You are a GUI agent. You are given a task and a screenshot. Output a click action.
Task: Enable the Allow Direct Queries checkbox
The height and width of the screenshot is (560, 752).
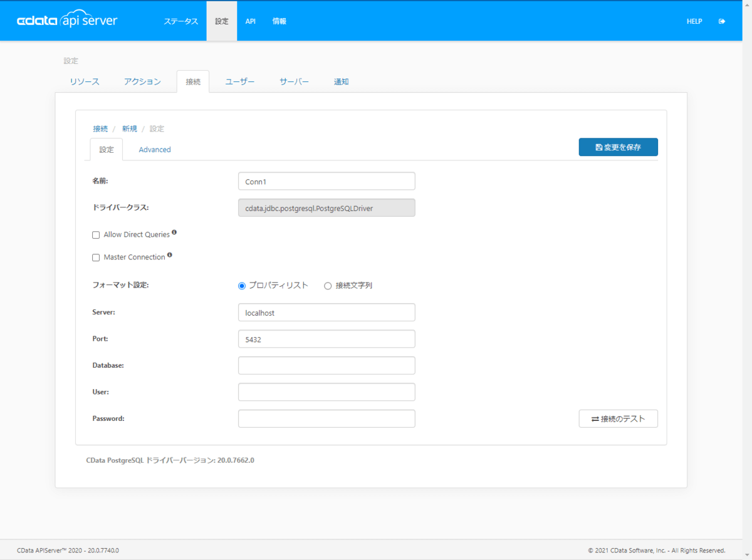click(x=96, y=235)
